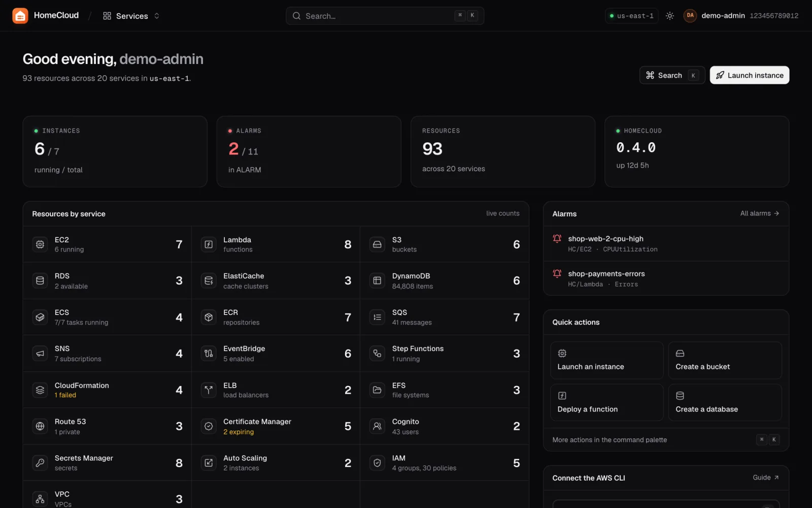Click the Lambda service icon
Viewport: 812px width, 508px height.
209,244
